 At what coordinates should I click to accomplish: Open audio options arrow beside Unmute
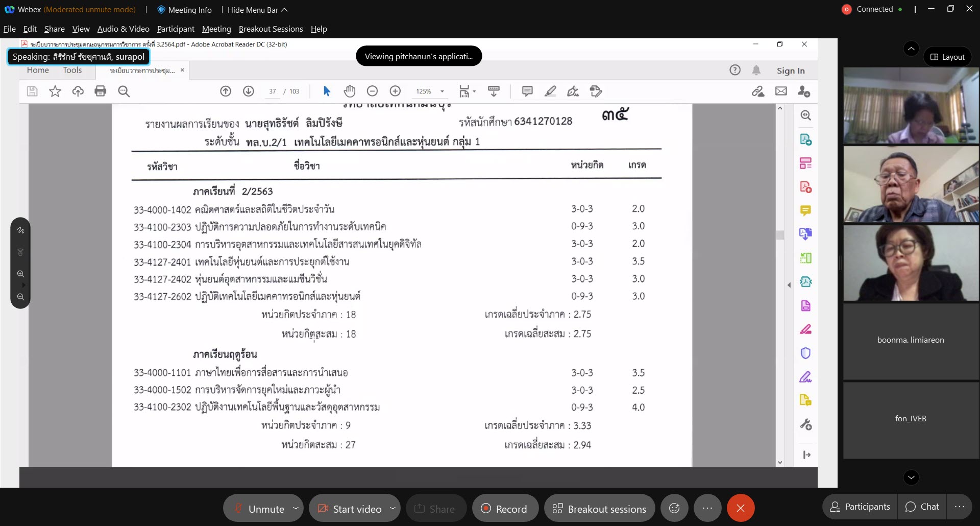(x=296, y=508)
